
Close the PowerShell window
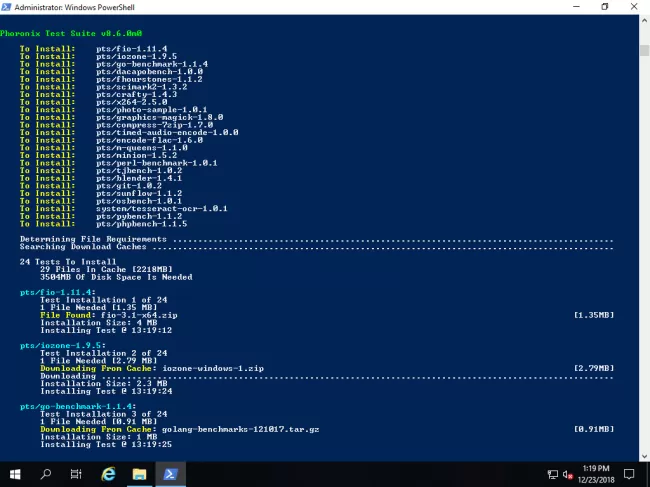tap(634, 7)
